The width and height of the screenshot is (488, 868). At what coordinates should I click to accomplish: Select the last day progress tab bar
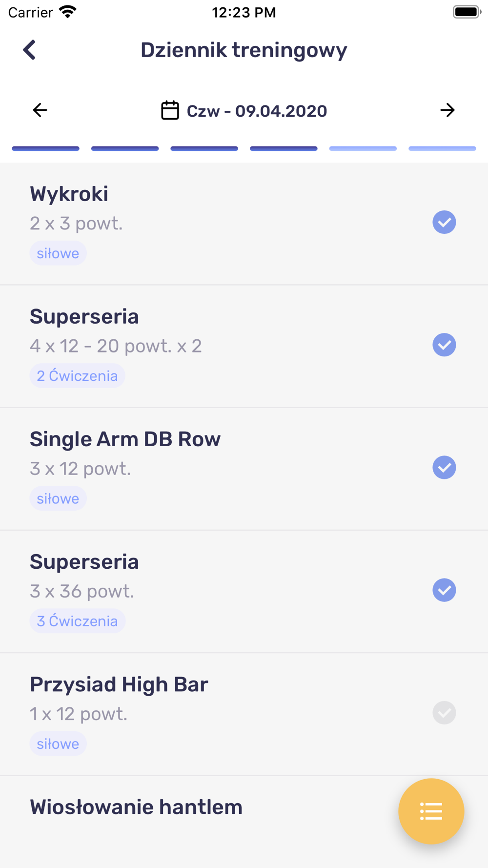(442, 148)
